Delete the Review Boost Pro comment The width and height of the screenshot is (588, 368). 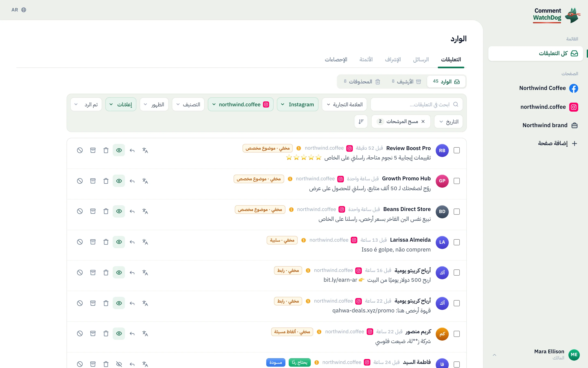coord(106,150)
